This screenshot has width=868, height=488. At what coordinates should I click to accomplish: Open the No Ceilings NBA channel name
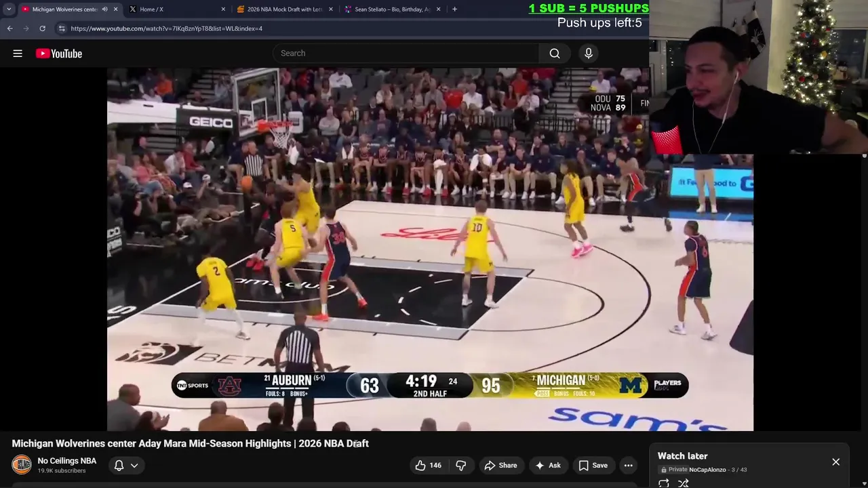click(67, 461)
